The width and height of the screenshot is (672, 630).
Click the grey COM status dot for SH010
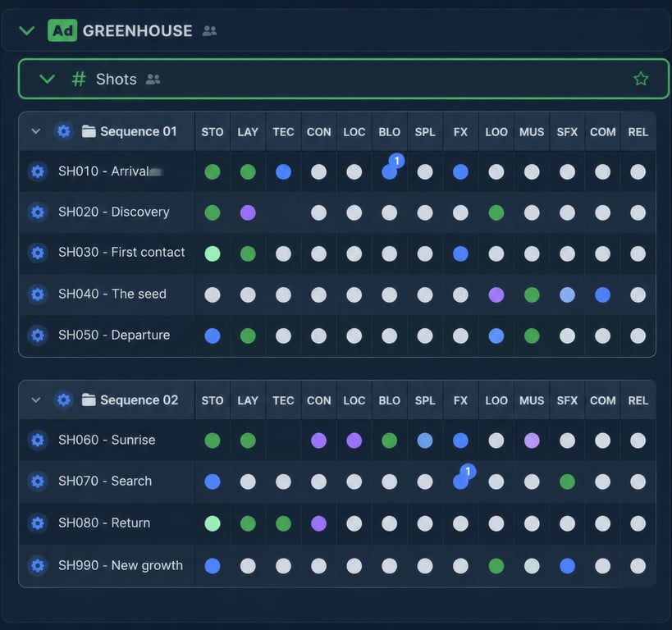(x=602, y=172)
